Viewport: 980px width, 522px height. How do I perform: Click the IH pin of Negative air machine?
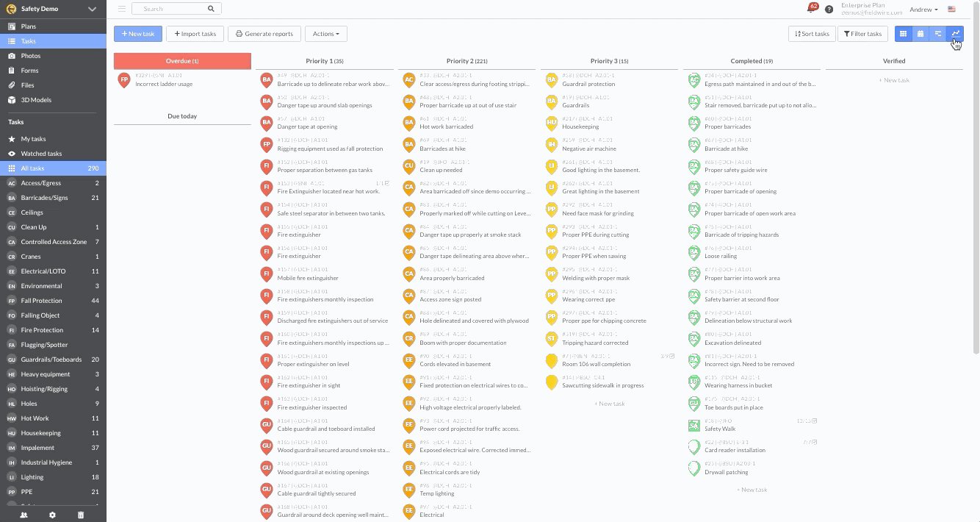[x=551, y=145]
